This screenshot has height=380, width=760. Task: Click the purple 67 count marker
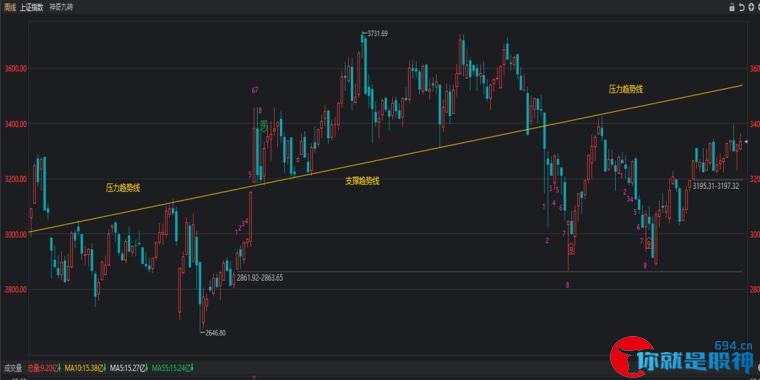coord(254,90)
